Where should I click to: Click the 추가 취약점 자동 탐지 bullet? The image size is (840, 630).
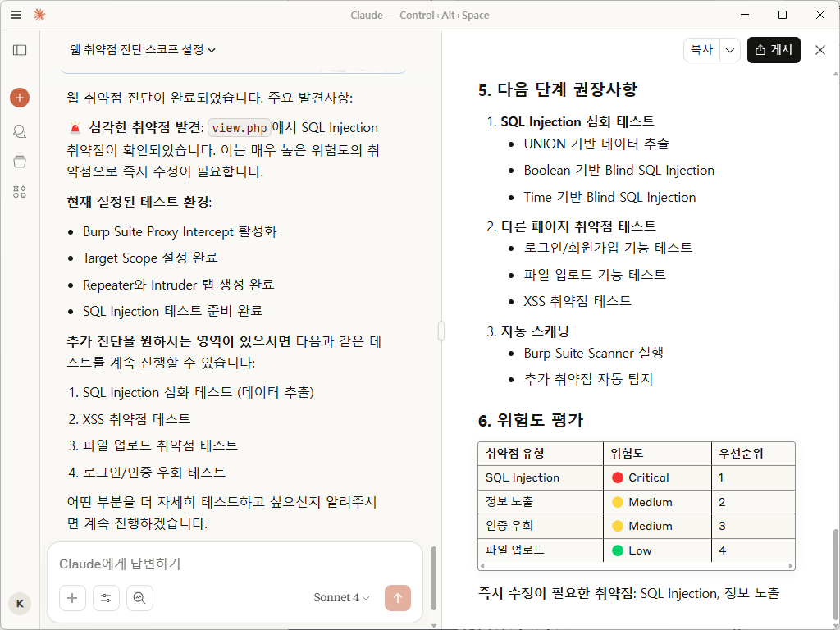pos(588,379)
